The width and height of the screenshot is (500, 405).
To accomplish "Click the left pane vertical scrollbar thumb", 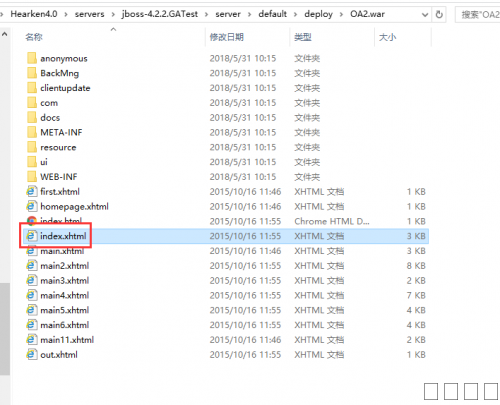I will [5, 329].
